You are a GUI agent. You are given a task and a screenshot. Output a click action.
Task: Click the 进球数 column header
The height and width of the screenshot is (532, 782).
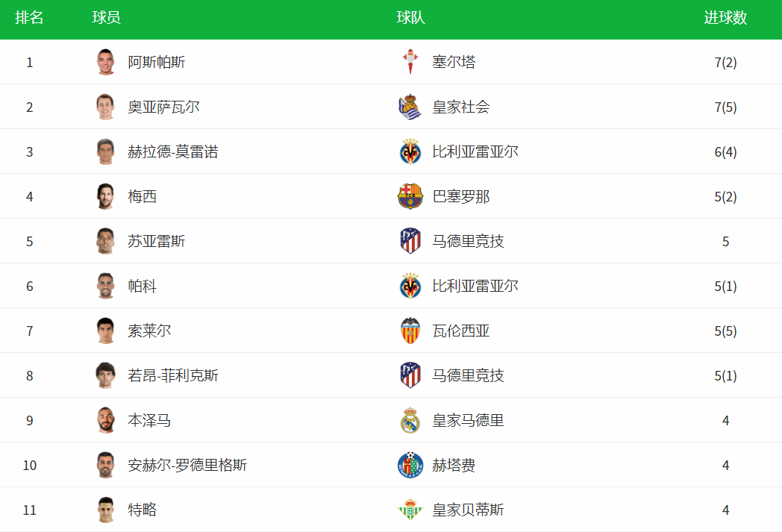click(x=725, y=18)
